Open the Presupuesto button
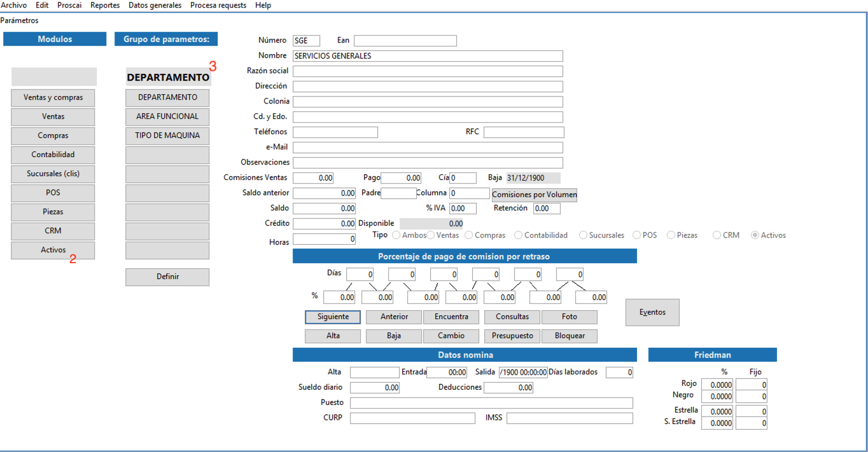The image size is (868, 452). (x=512, y=336)
